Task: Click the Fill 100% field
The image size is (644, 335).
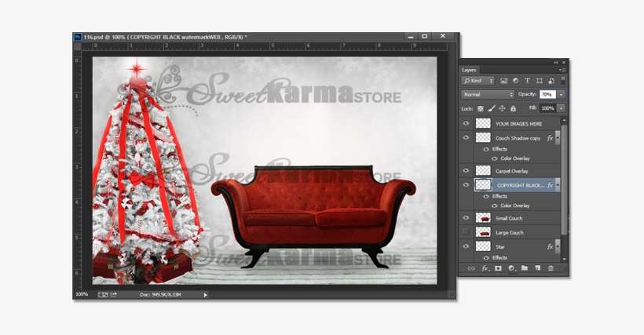Action: 548,109
